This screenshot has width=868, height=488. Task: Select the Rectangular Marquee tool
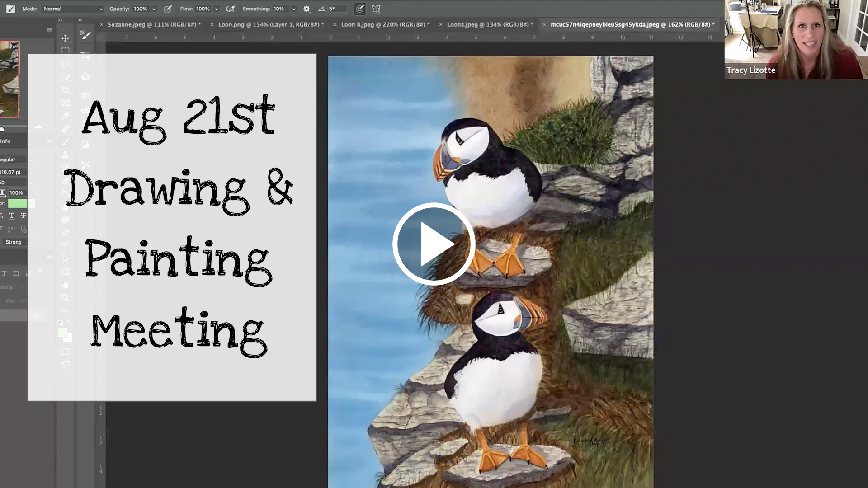coord(66,51)
